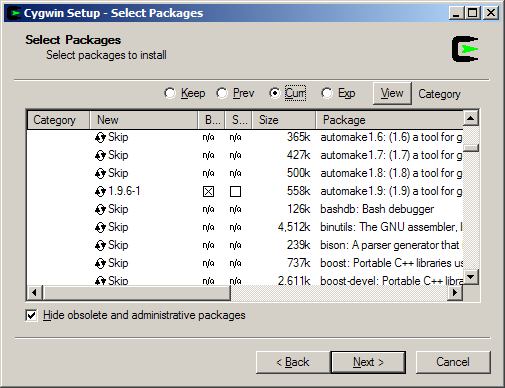Screen dimensions: 505x388
Task: Click the vertical scrollbar thumb
Action: point(471,148)
